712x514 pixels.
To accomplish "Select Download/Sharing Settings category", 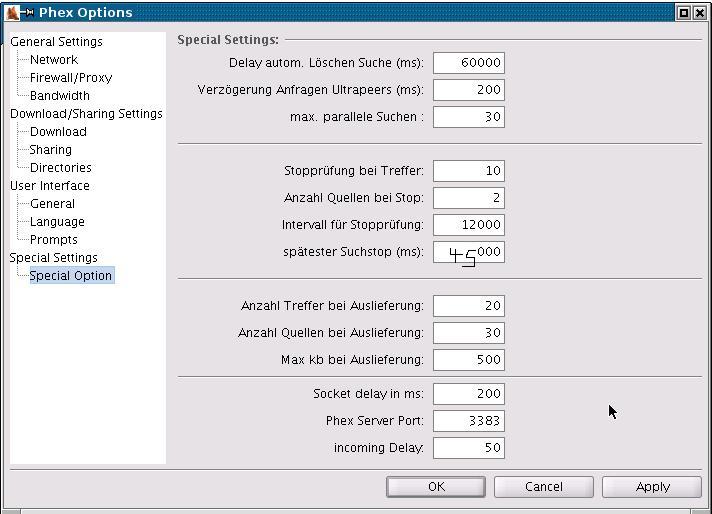I will 86,114.
